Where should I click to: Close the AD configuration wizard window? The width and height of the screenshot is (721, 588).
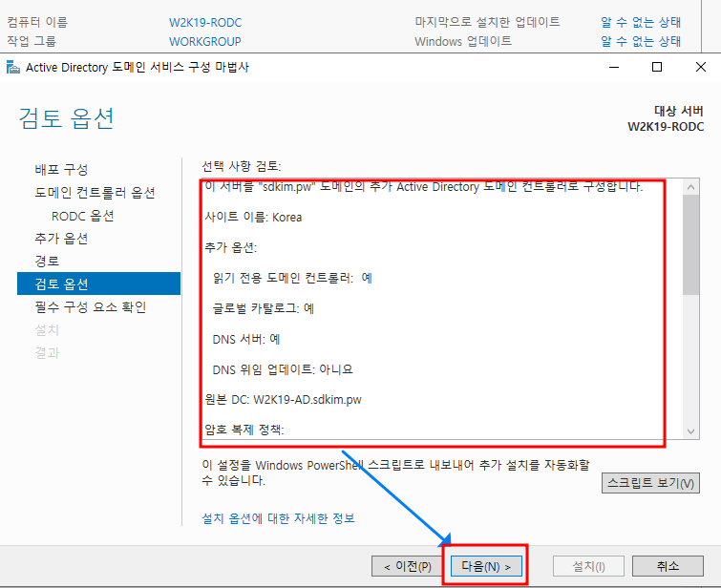point(701,67)
